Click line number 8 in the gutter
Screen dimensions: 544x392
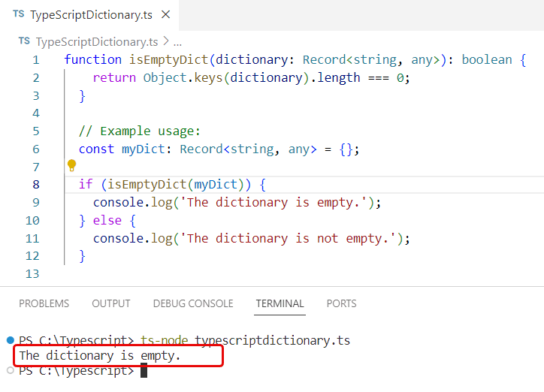tap(36, 185)
